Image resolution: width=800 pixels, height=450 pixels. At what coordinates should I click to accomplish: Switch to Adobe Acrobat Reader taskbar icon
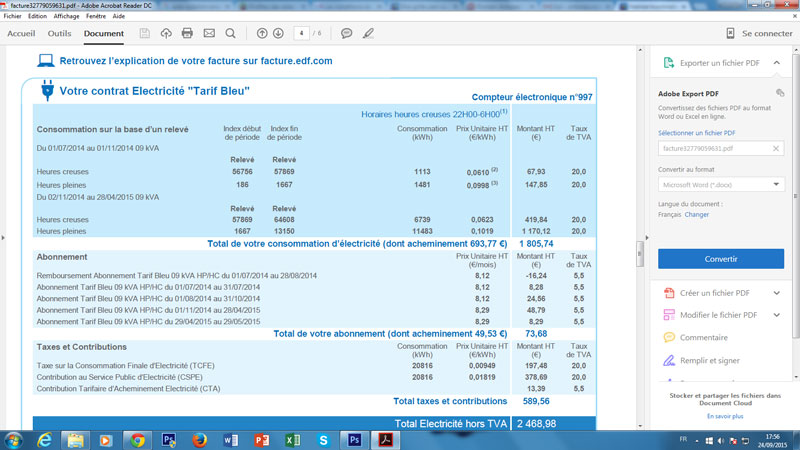point(386,440)
